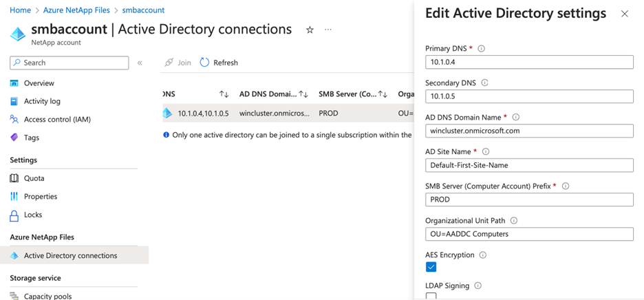This screenshot has height=300, width=644.
Task: Click the Activity log icon
Action: (x=14, y=101)
